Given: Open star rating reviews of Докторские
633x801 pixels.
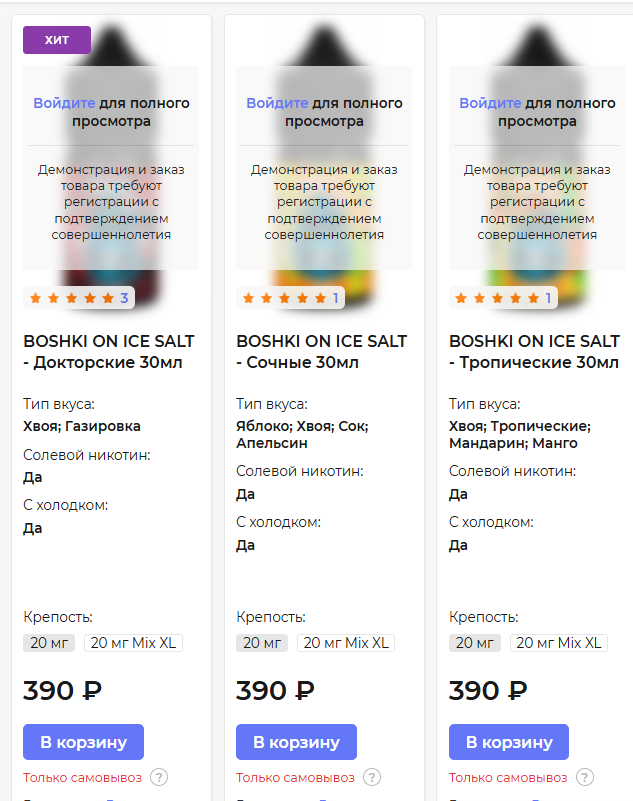Looking at the screenshot, I should [x=79, y=298].
